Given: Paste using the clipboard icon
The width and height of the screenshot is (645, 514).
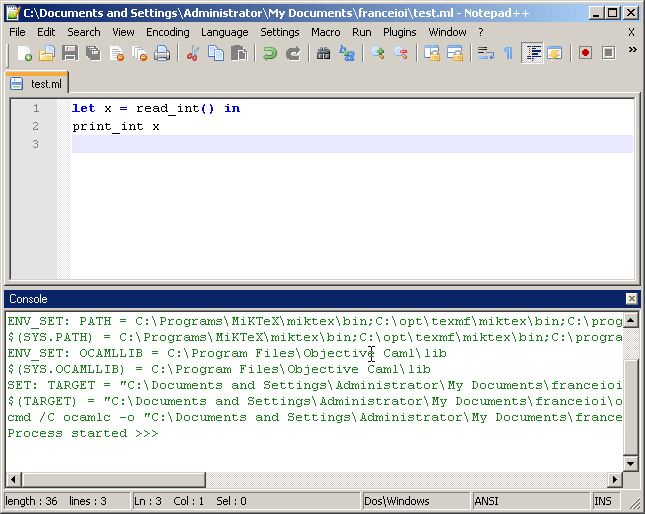Looking at the screenshot, I should [x=239, y=53].
